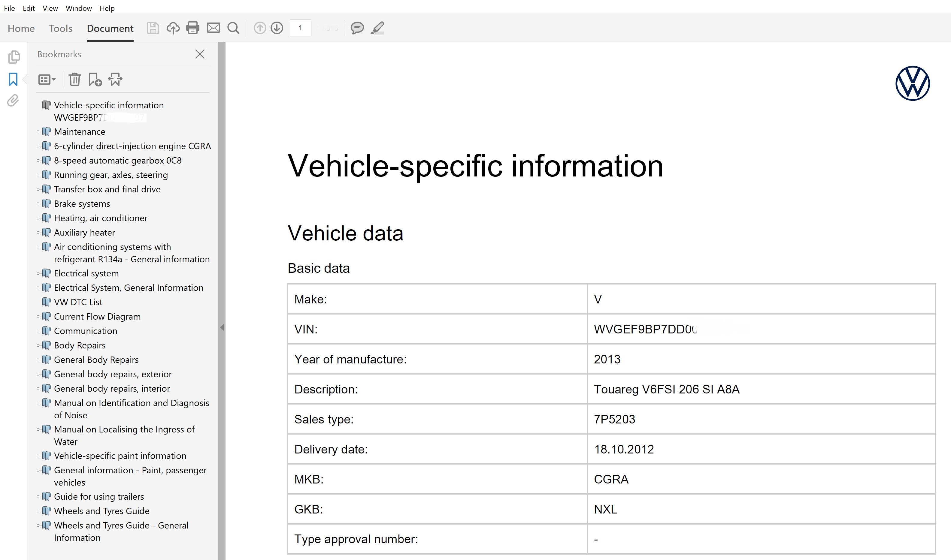This screenshot has height=560, width=951.
Task: Select the highlighter pen tool
Action: point(377,28)
